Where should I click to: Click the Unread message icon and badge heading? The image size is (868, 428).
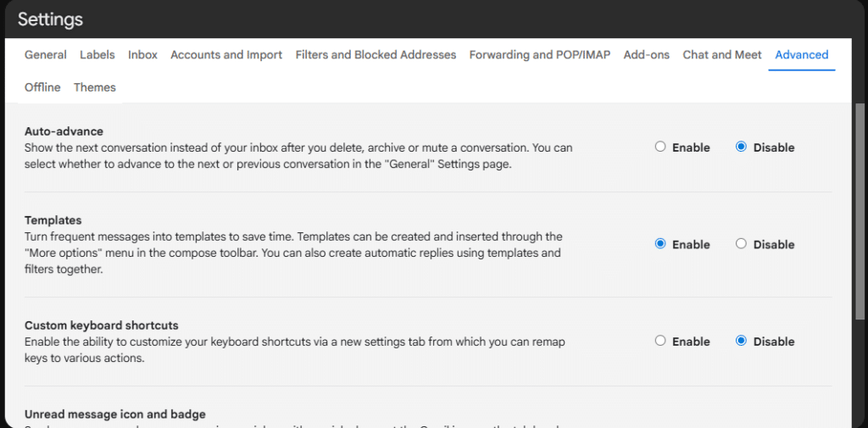pos(115,414)
